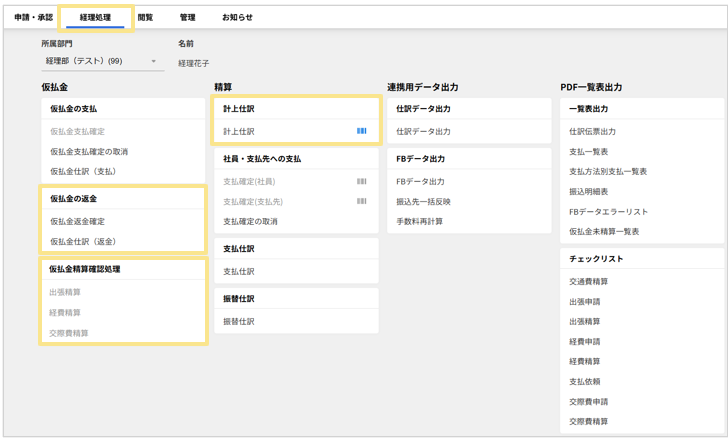This screenshot has width=728, height=440.
Task: Click 振込先一括反映 link
Action: coord(423,201)
